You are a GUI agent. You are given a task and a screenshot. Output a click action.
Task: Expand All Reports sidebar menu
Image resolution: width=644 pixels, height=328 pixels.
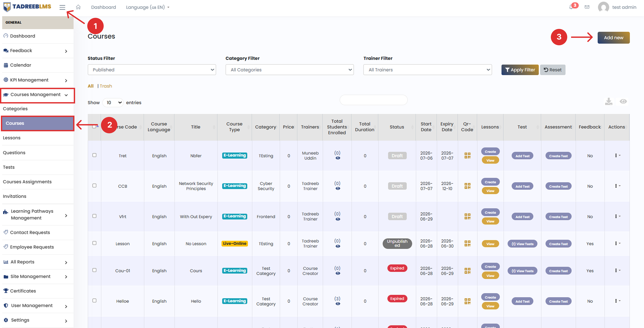click(x=38, y=262)
